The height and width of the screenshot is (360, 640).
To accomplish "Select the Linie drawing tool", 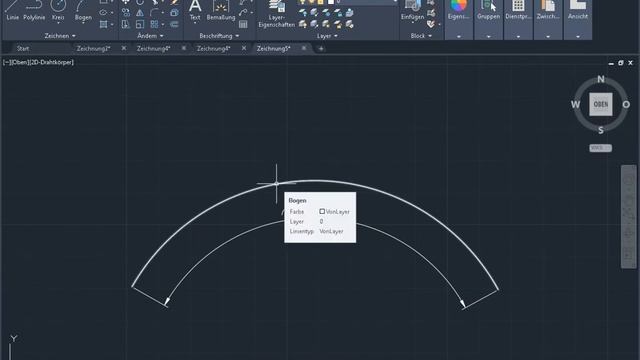I will coord(12,10).
